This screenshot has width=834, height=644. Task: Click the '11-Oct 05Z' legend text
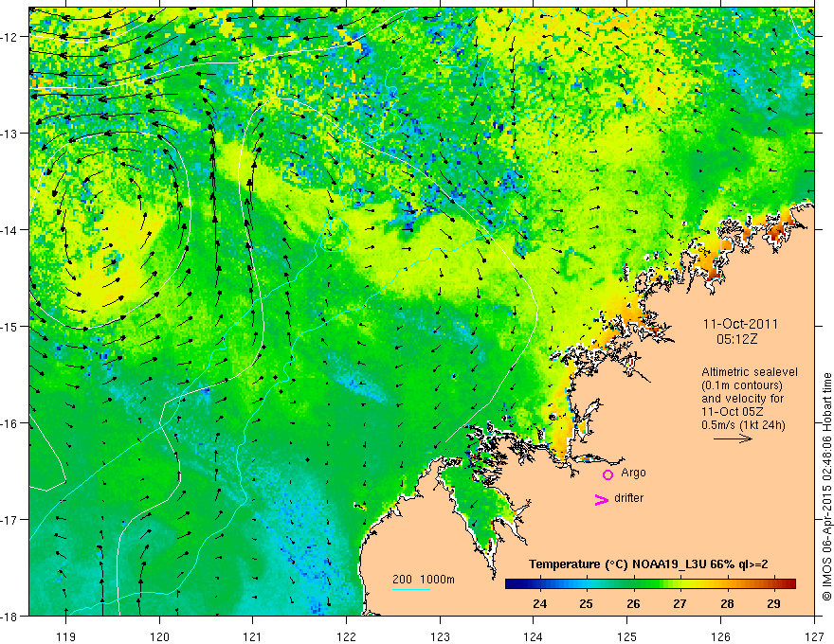click(x=734, y=412)
